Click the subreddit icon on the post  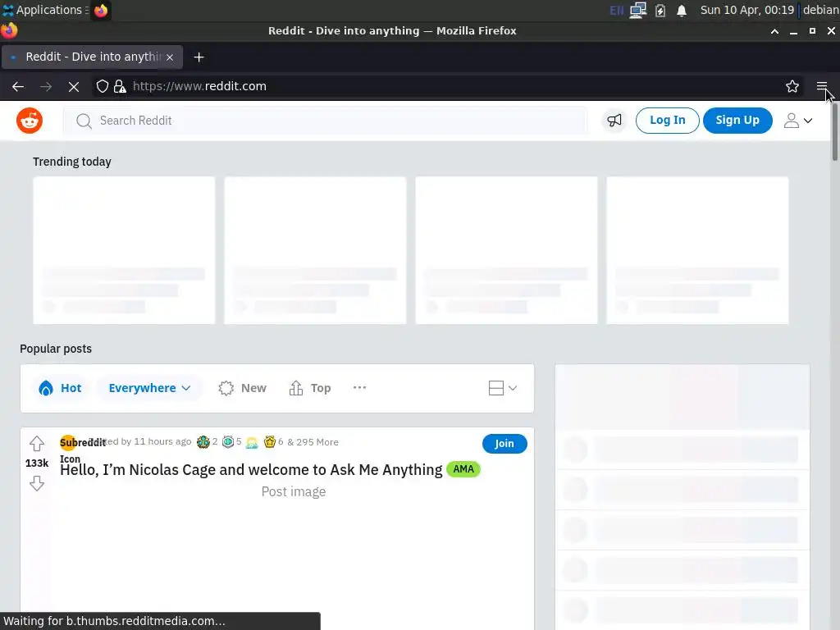coord(67,442)
